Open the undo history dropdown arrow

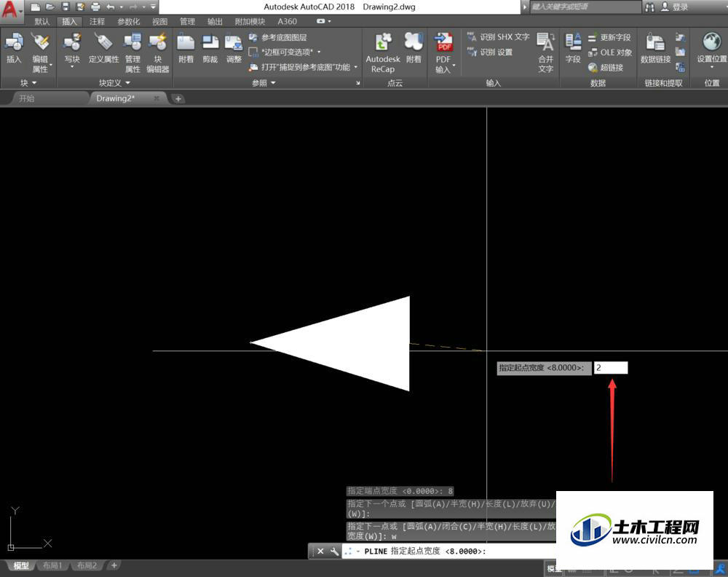pyautogui.click(x=121, y=7)
